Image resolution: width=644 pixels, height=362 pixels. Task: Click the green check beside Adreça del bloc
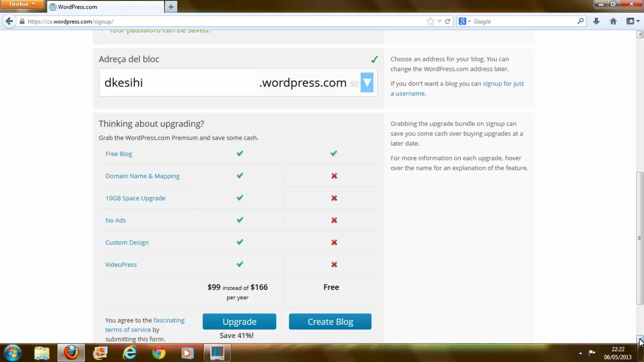pos(374,59)
